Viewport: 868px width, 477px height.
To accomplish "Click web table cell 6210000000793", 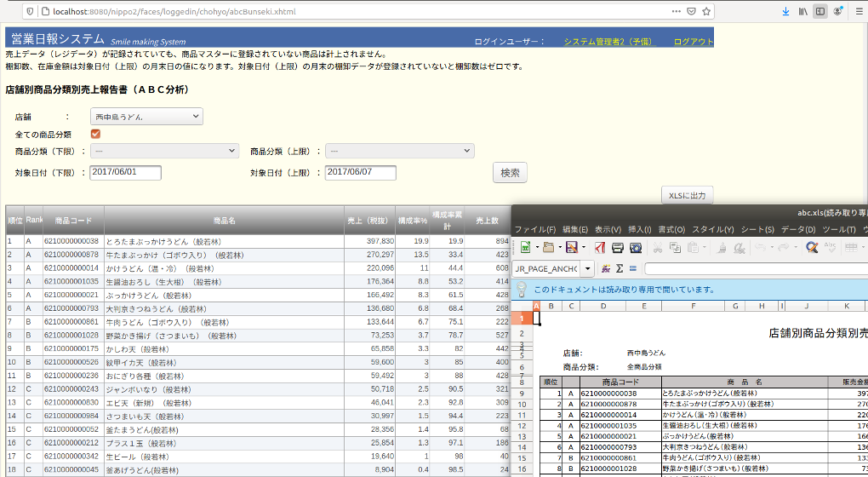I will 73,308.
